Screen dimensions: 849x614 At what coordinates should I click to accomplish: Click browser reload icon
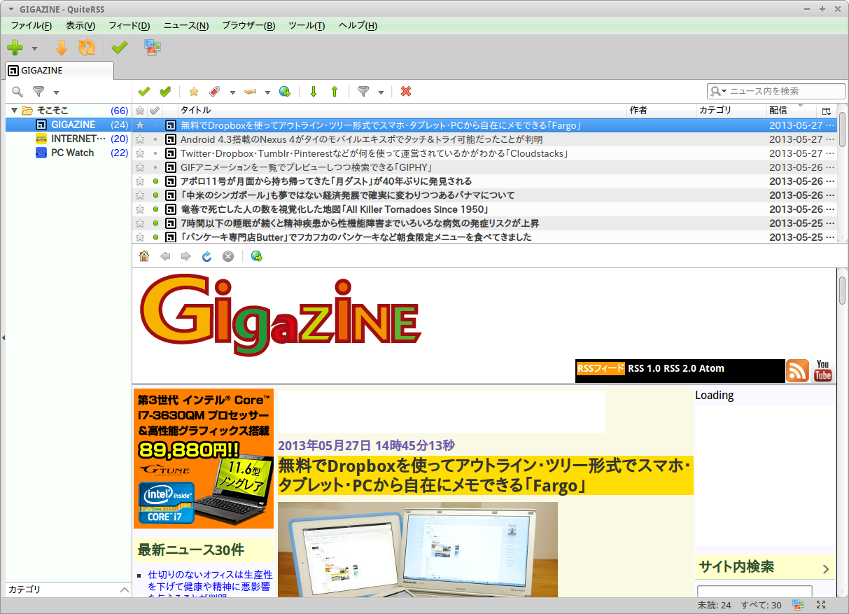point(207,256)
